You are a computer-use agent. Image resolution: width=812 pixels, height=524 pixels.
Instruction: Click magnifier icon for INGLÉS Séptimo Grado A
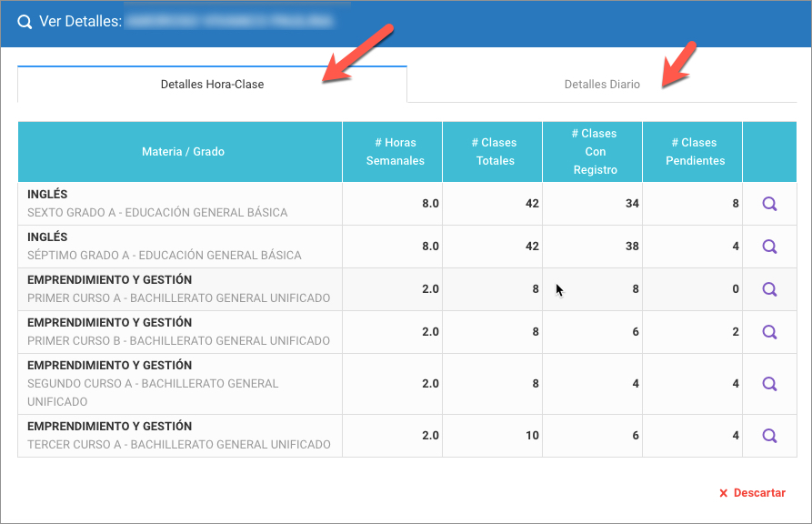coord(769,246)
